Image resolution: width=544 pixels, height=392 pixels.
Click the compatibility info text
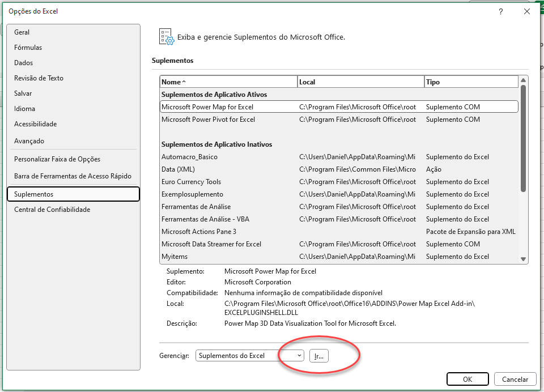[x=303, y=293]
